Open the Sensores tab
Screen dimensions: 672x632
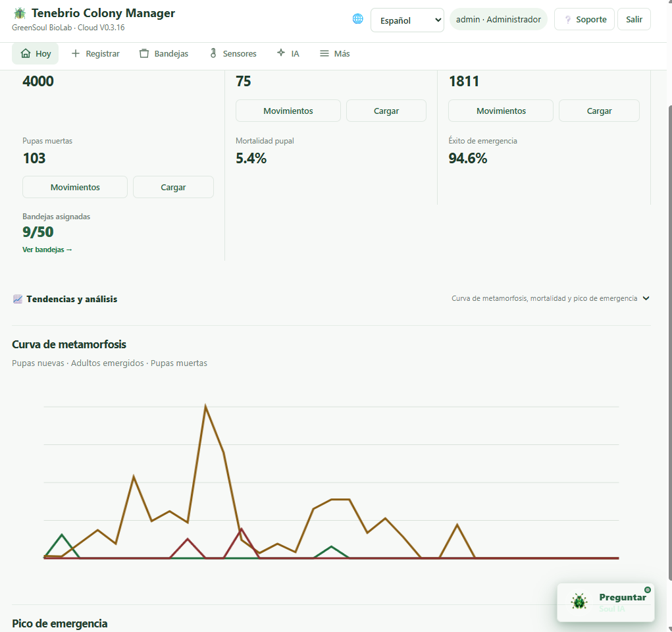pyautogui.click(x=233, y=53)
